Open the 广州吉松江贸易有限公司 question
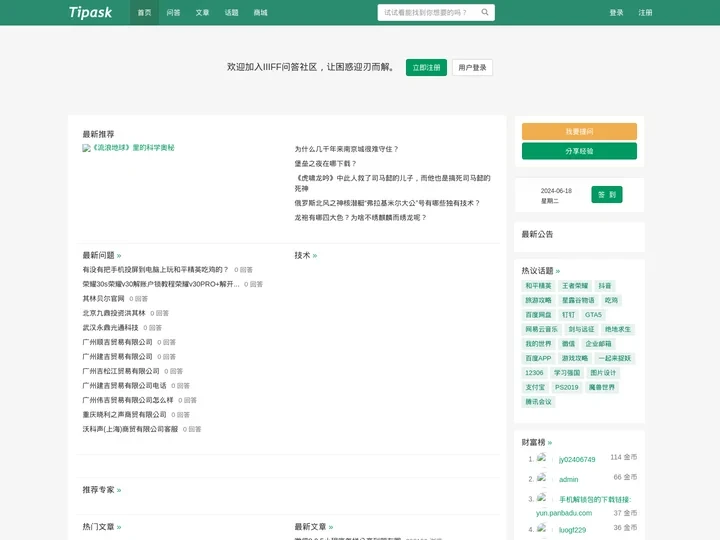720x540 pixels. click(x=121, y=371)
